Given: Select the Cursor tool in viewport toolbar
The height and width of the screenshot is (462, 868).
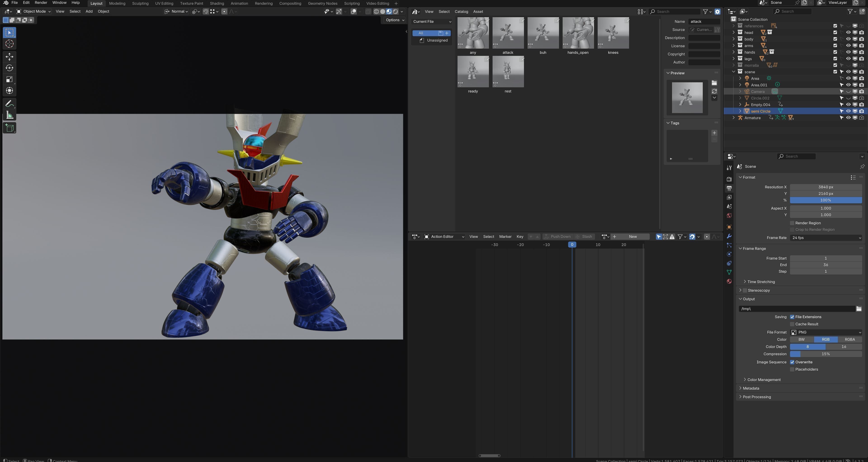Looking at the screenshot, I should point(9,44).
